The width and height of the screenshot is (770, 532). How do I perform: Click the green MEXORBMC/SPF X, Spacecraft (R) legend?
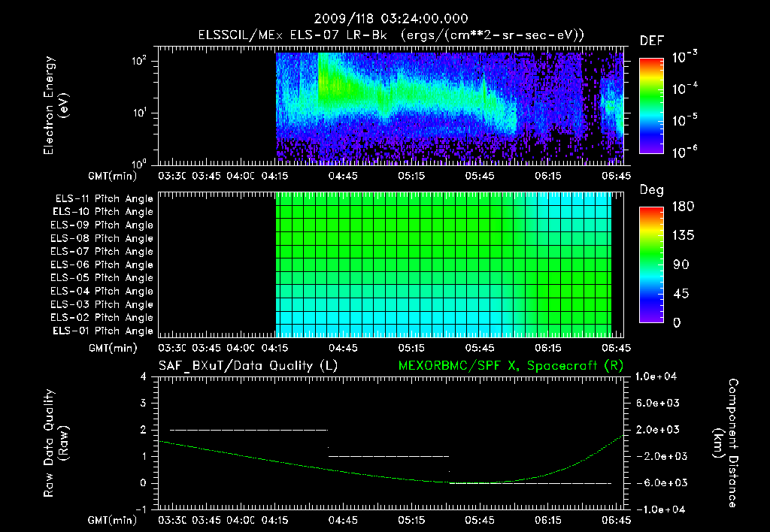(511, 366)
